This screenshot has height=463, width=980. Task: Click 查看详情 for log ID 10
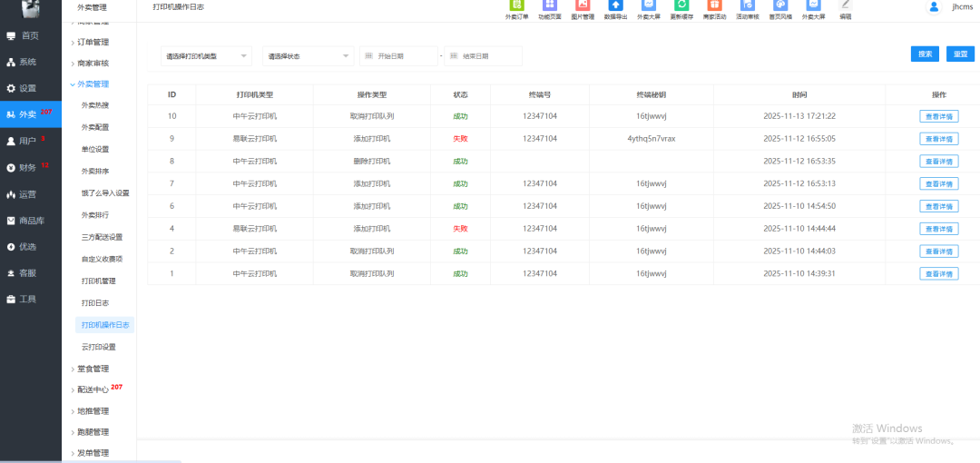(x=938, y=116)
